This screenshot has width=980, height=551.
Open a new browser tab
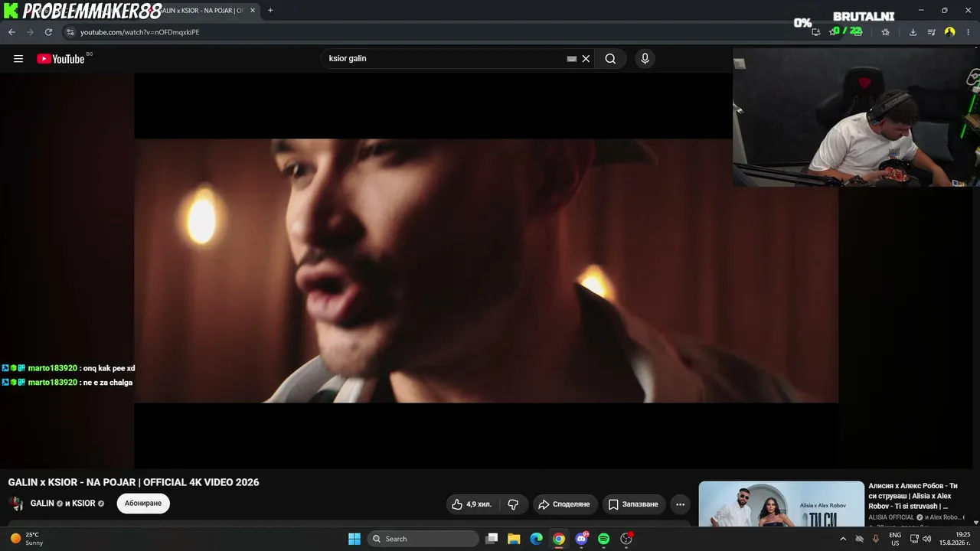[x=270, y=11]
